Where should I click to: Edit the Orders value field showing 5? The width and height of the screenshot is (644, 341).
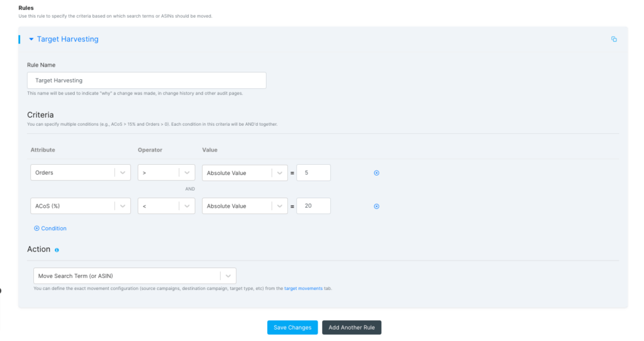click(x=313, y=172)
